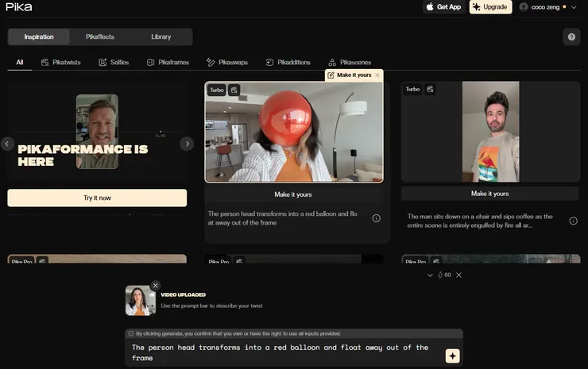
Task: Open the red balloon video thumbnail
Action: click(294, 132)
